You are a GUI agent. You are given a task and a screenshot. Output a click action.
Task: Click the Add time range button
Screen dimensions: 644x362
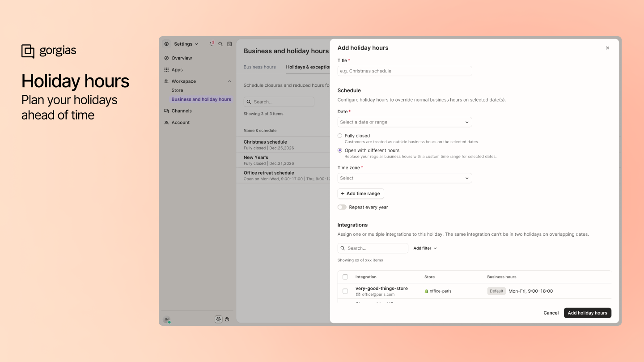point(360,194)
